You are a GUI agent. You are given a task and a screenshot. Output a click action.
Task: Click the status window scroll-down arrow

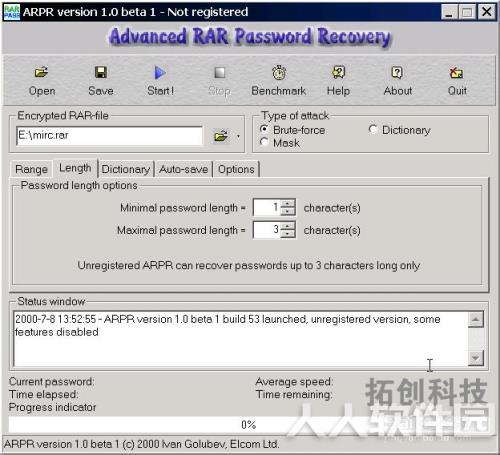coord(476,358)
